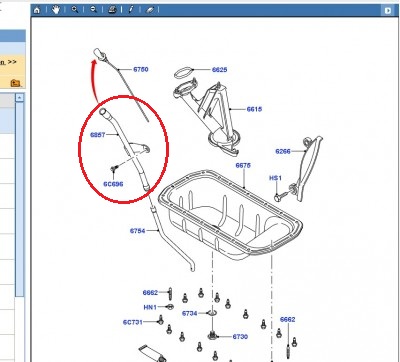Activate the Zoom In magnifier
This screenshot has height=362, width=400.
pos(75,10)
